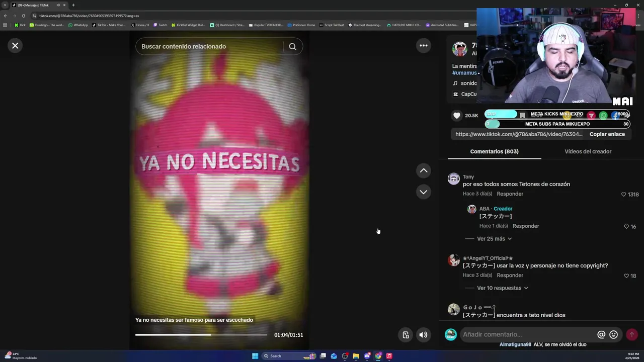Open OBS Studio from taskbar
Image resolution: width=644 pixels, height=362 pixels.
[345, 356]
